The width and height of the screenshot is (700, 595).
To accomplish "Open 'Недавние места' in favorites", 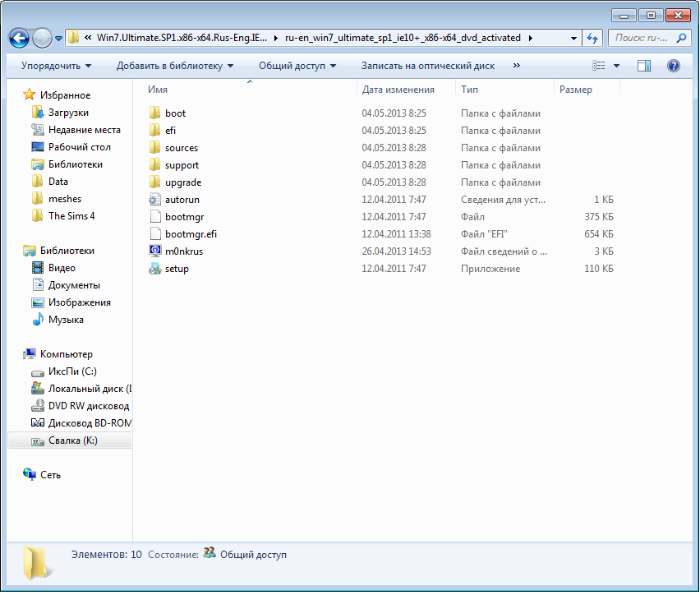I will click(x=85, y=130).
